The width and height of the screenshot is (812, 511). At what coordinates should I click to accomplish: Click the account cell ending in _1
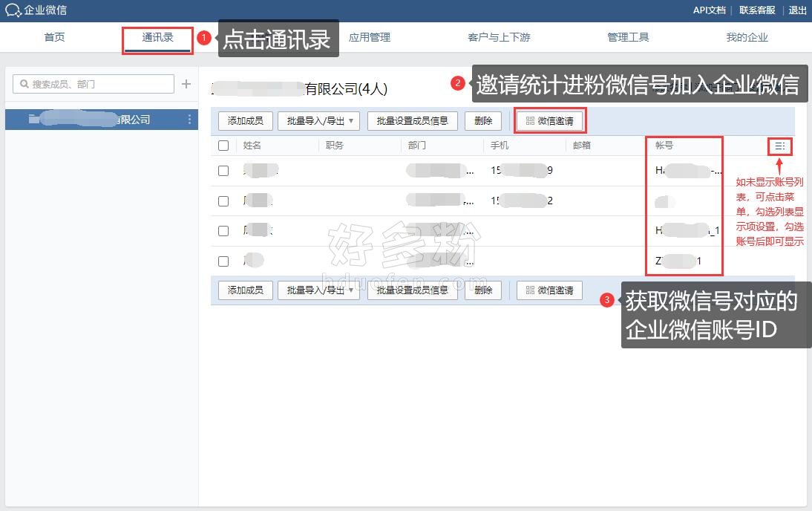tap(687, 231)
